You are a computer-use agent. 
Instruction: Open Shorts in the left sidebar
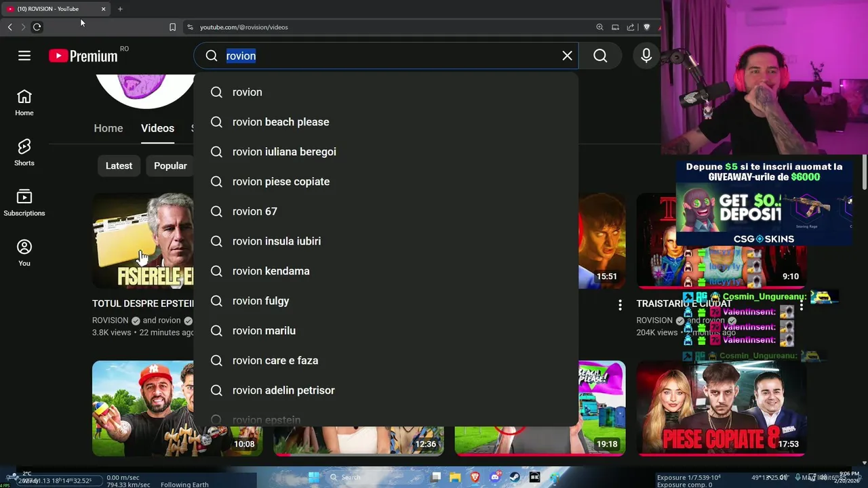coord(24,152)
